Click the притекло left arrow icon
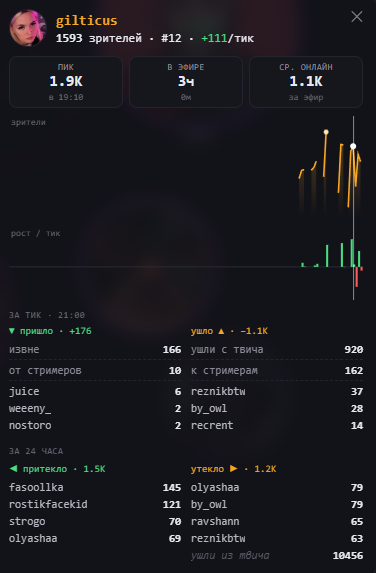The width and height of the screenshot is (376, 573). click(x=14, y=468)
